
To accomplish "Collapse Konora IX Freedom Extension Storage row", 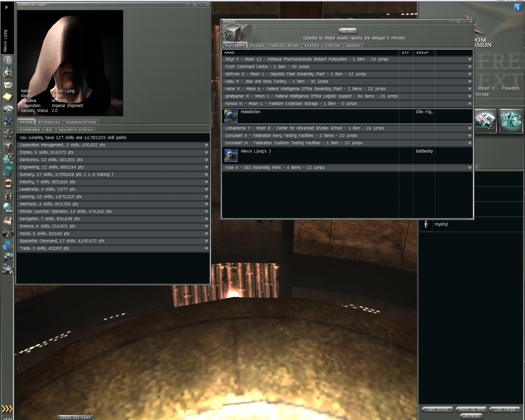I will point(347,104).
